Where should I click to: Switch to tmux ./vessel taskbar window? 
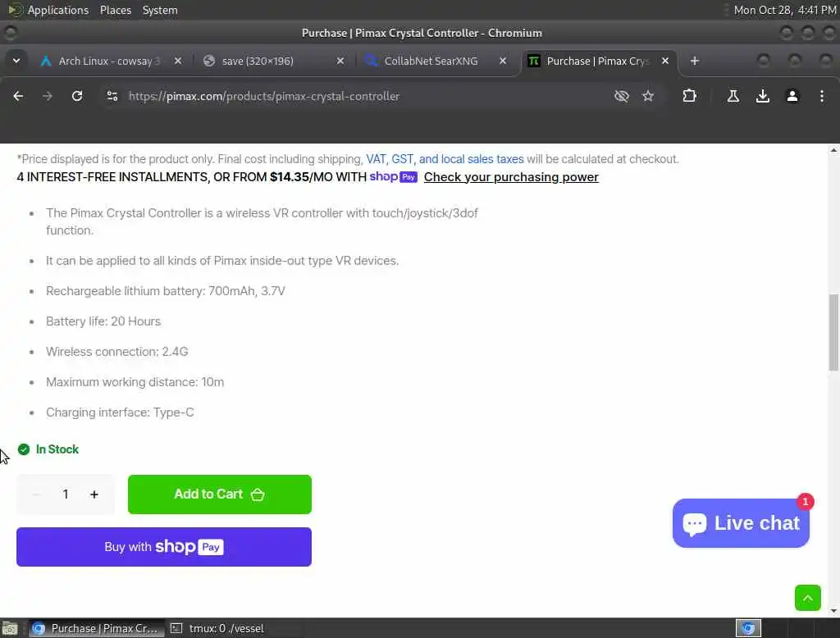click(x=217, y=628)
